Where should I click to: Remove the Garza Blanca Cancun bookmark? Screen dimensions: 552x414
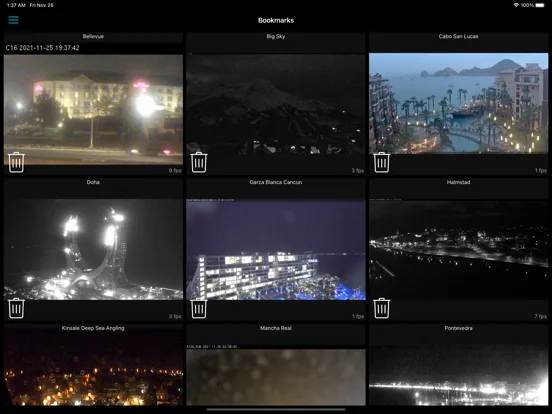[199, 308]
